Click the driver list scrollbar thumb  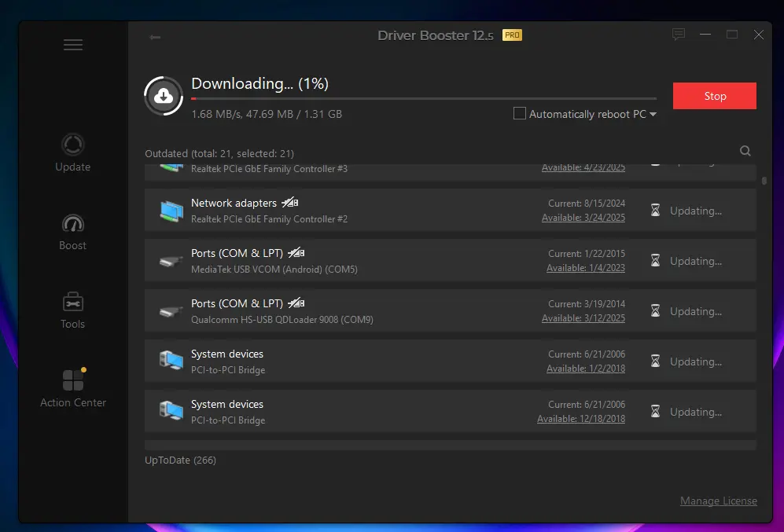coord(764,180)
